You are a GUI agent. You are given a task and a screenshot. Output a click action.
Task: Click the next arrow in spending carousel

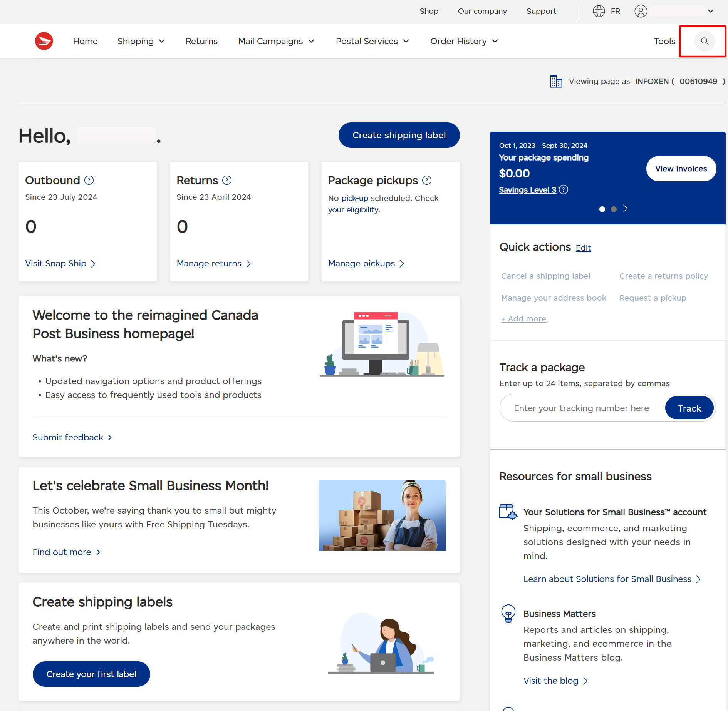pyautogui.click(x=626, y=209)
